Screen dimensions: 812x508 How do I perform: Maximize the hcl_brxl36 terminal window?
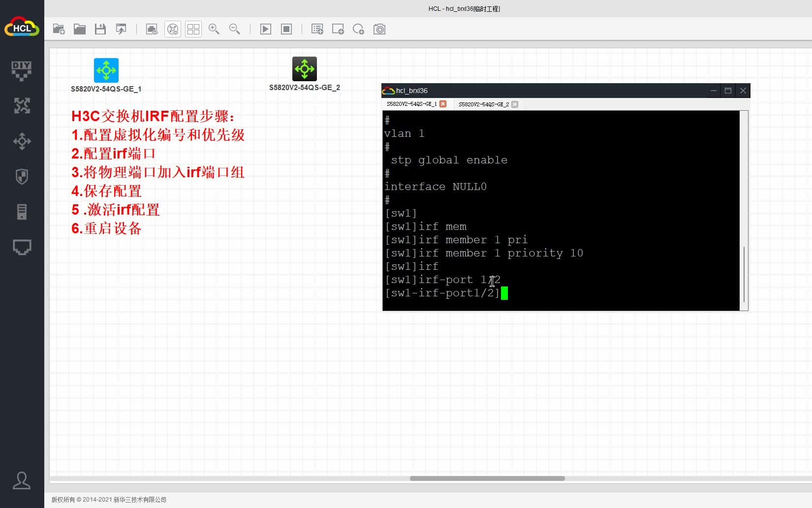click(728, 91)
